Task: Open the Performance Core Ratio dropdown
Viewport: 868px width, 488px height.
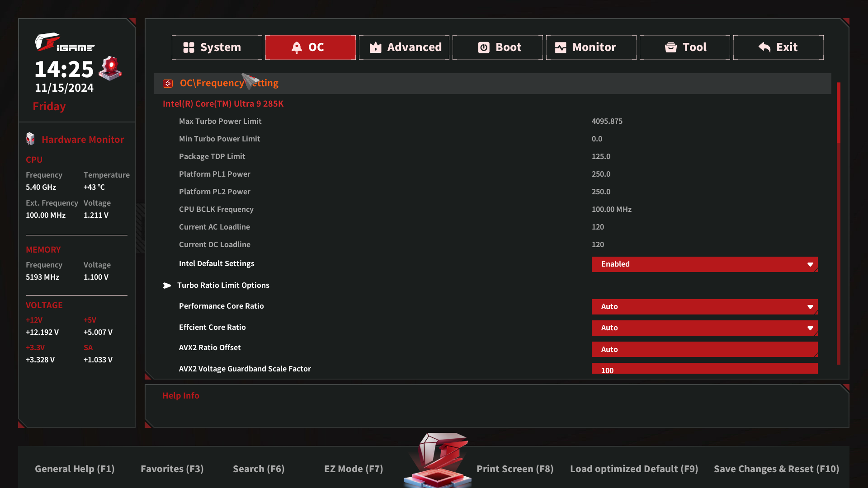Action: click(x=704, y=307)
